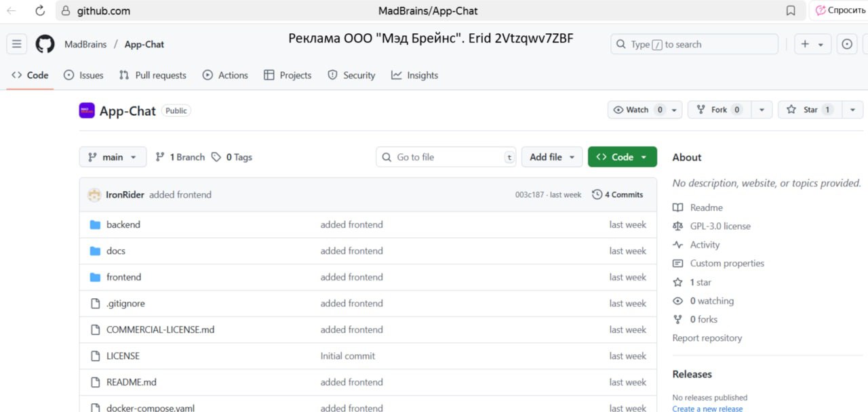Open commit hash 003c187

(x=530, y=194)
